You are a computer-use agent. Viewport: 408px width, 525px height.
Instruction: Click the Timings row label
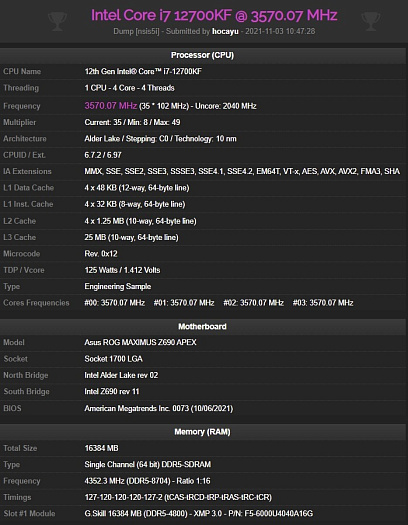point(17,498)
